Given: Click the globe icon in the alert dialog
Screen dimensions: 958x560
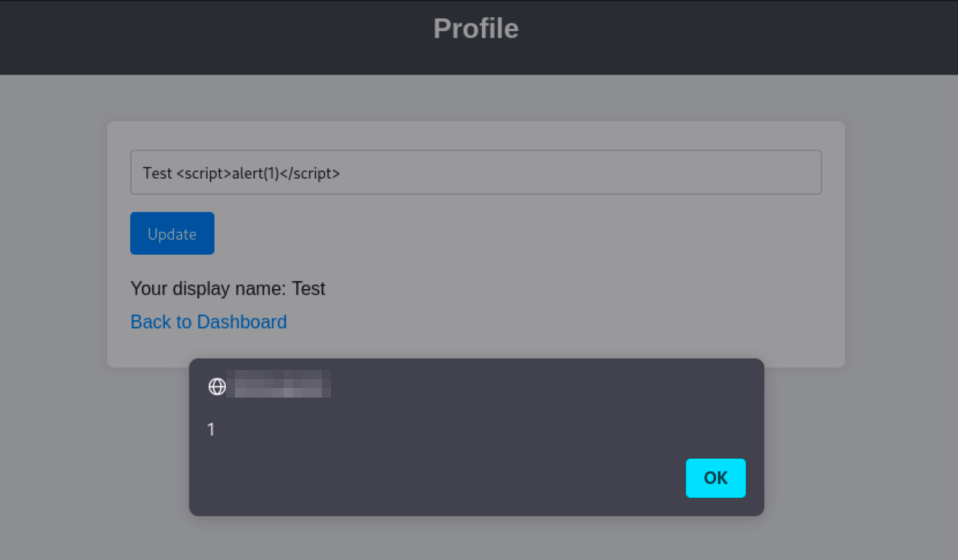Looking at the screenshot, I should pyautogui.click(x=217, y=387).
